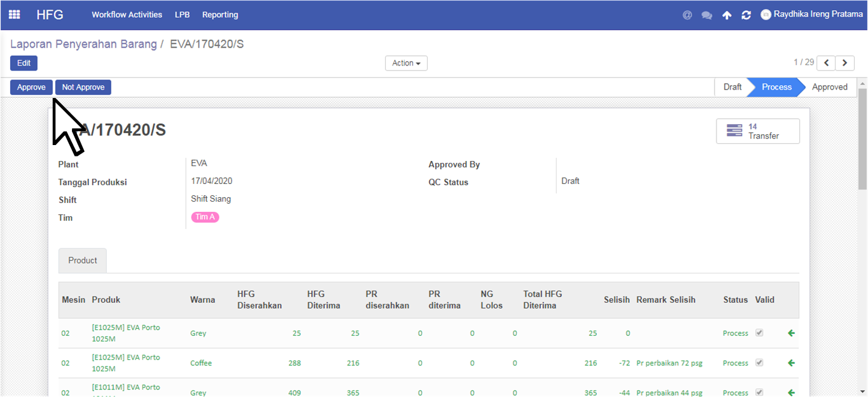Open the conversations chat icon

(706, 15)
